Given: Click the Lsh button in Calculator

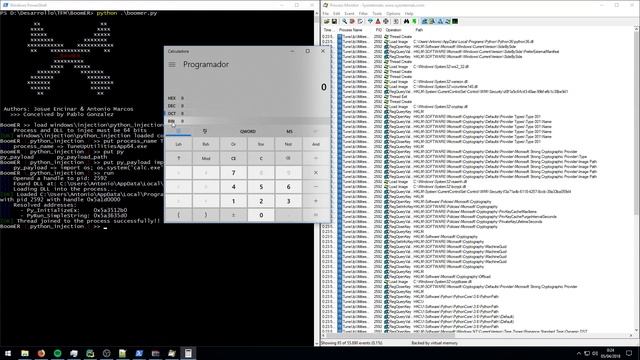Looking at the screenshot, I should click(178, 144).
